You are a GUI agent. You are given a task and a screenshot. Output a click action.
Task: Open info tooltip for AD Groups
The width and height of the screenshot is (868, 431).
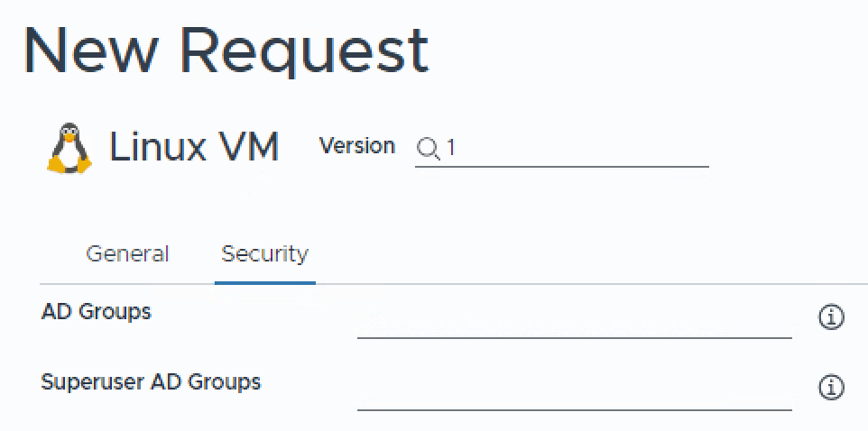point(830,316)
